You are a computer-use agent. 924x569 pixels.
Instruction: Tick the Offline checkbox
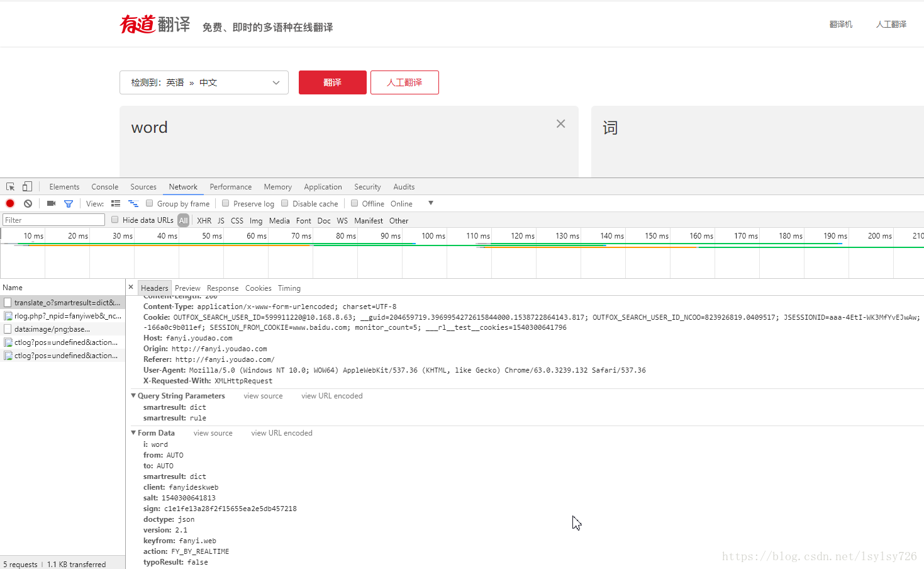click(x=355, y=203)
